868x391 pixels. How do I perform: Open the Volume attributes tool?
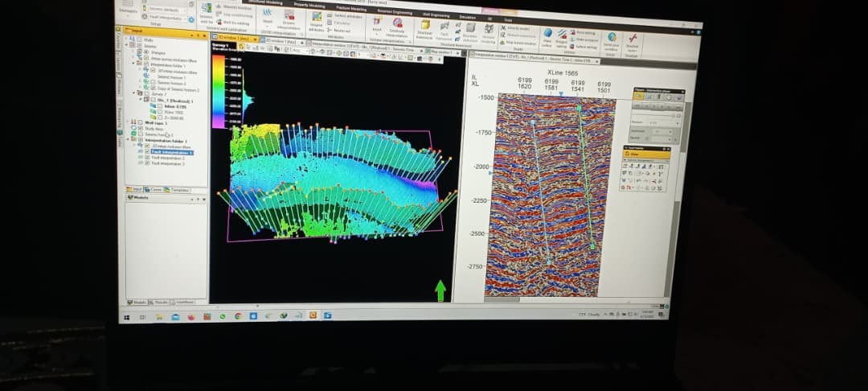(317, 22)
